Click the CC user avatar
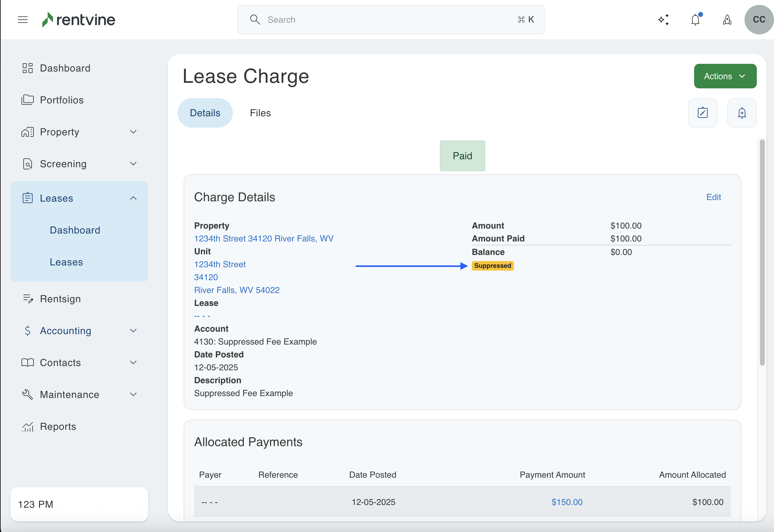This screenshot has height=532, width=774. (759, 20)
